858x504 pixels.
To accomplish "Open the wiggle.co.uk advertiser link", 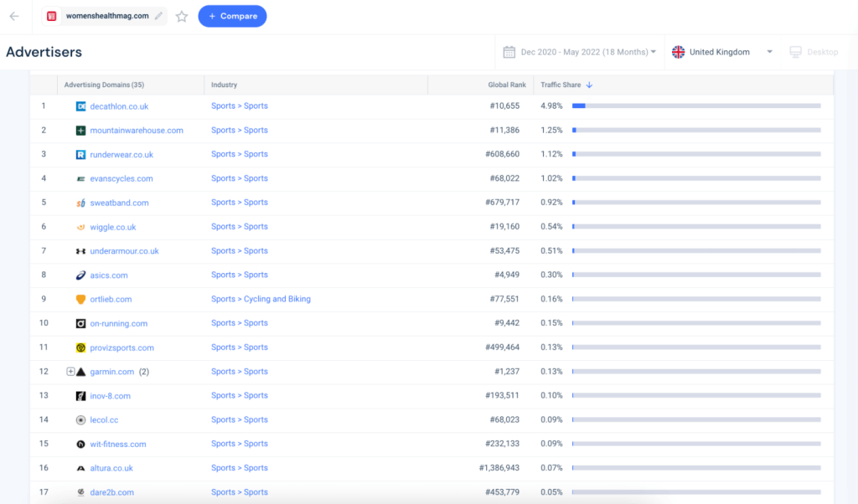I will [x=113, y=227].
